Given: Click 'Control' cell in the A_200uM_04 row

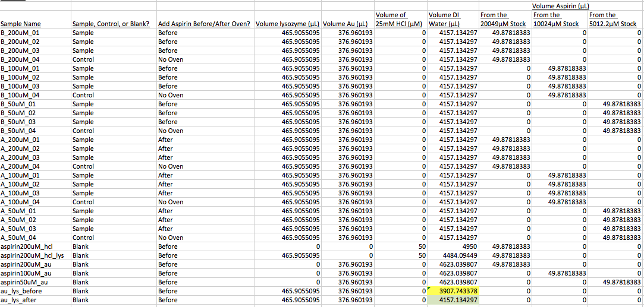Looking at the screenshot, I should (83, 166).
